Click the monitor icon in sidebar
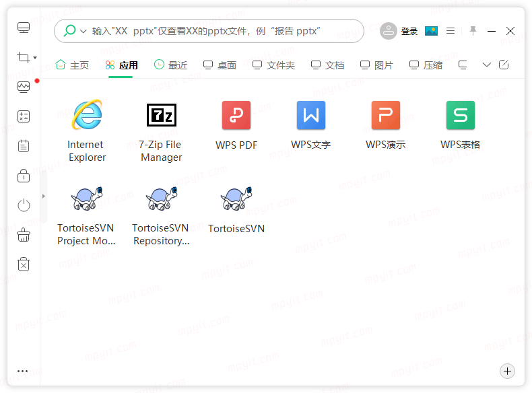 click(24, 28)
